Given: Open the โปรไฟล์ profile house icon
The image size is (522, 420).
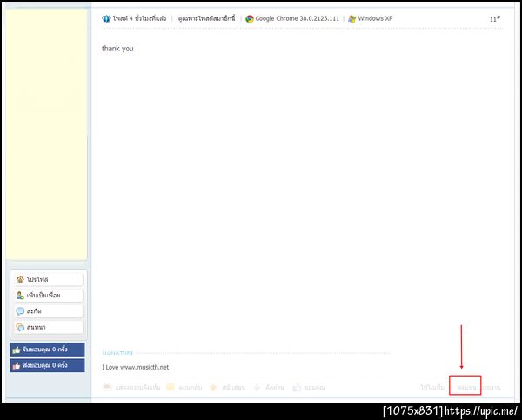Looking at the screenshot, I should click(x=20, y=279).
